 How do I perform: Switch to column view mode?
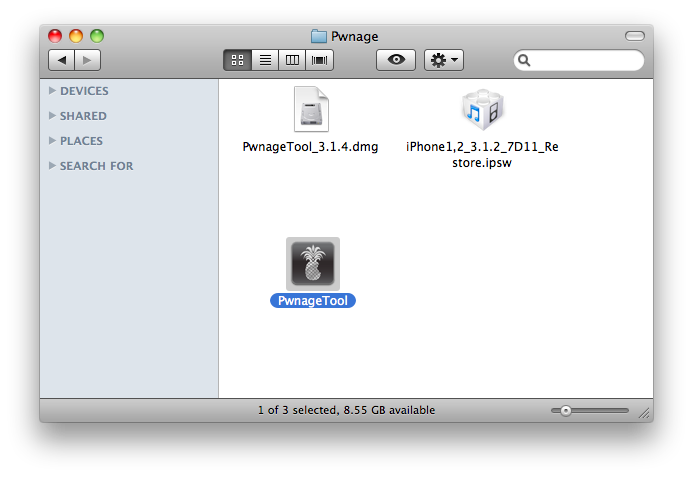292,61
